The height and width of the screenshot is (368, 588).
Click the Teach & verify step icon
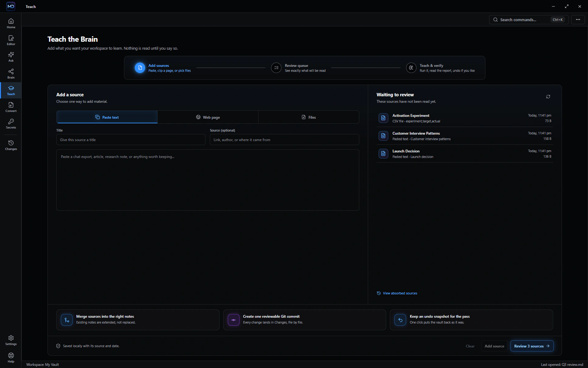coord(411,68)
